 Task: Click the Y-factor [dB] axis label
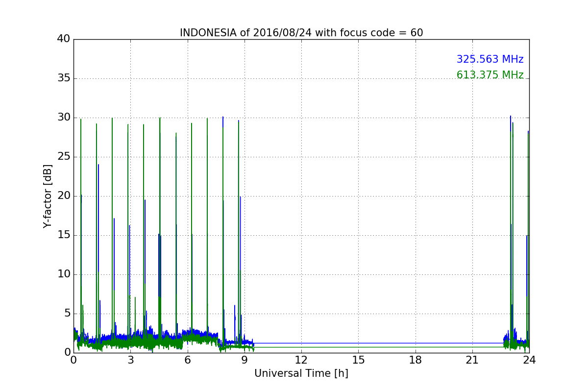48,196
